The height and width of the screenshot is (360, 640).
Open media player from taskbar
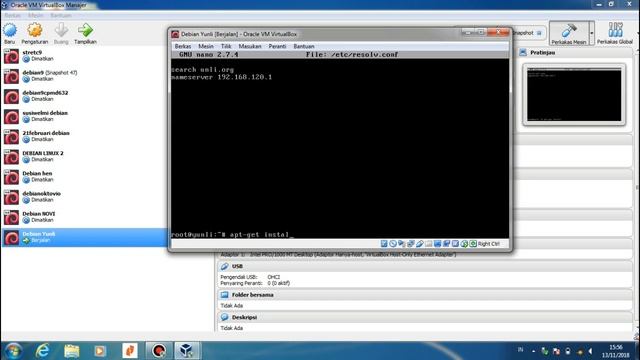tap(100, 351)
